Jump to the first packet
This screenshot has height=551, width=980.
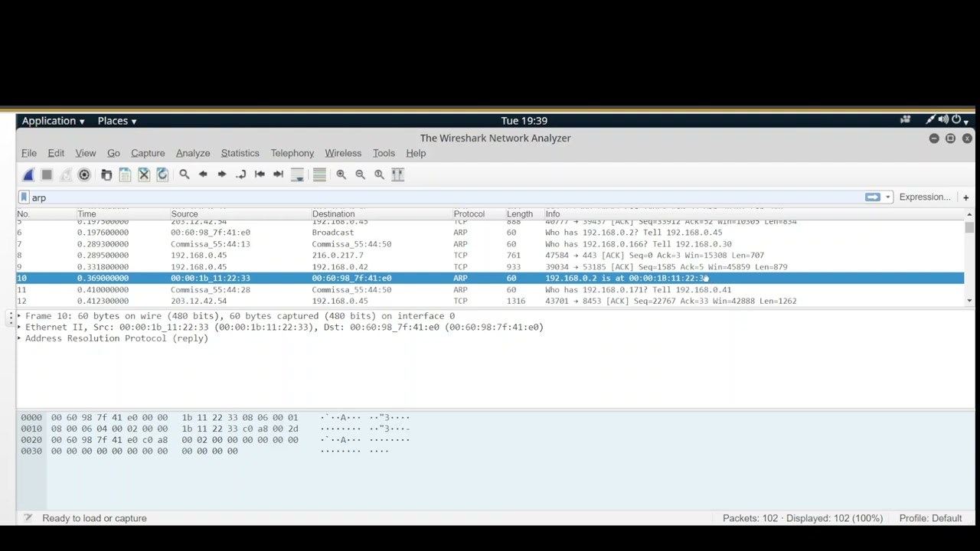pyautogui.click(x=260, y=174)
